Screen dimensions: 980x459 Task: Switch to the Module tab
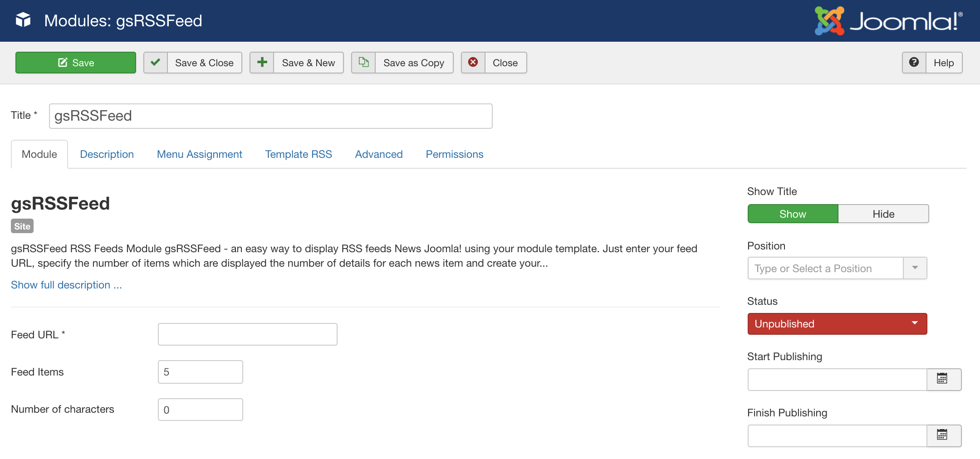coord(39,154)
